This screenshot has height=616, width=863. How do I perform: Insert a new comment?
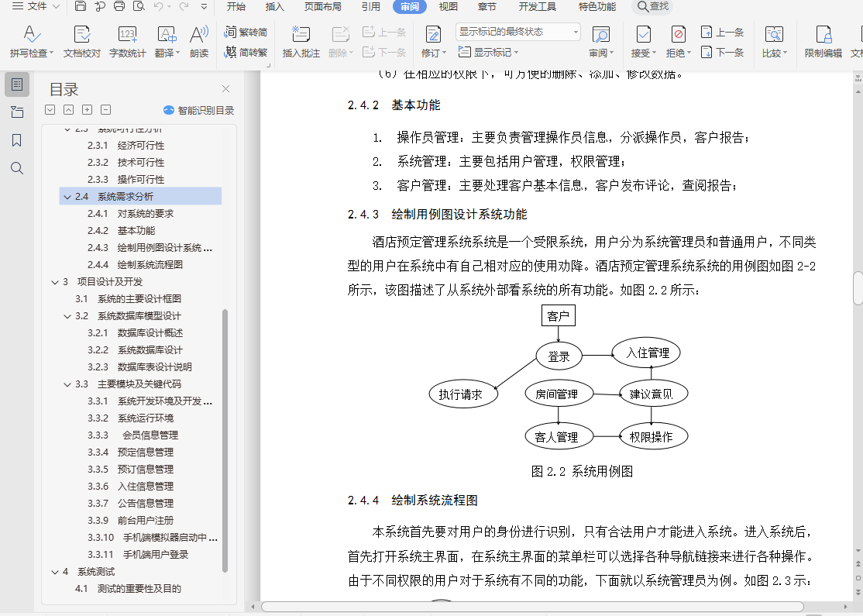[301, 41]
